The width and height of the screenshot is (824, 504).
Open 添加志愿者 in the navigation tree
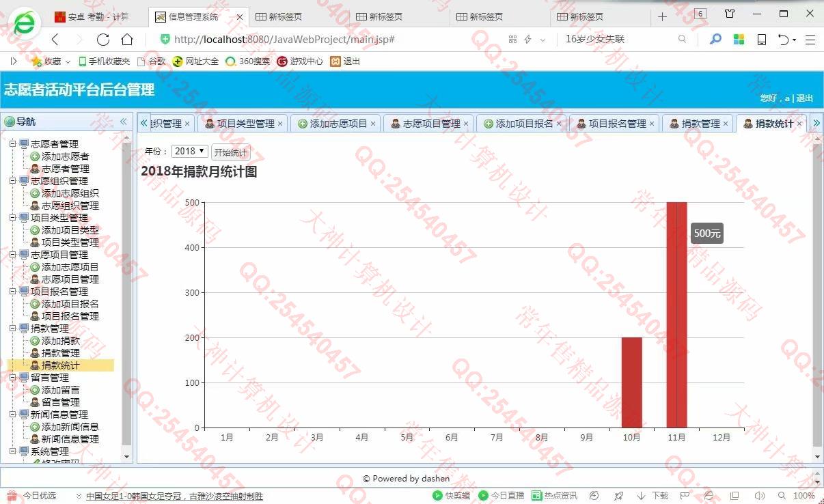tap(65, 156)
